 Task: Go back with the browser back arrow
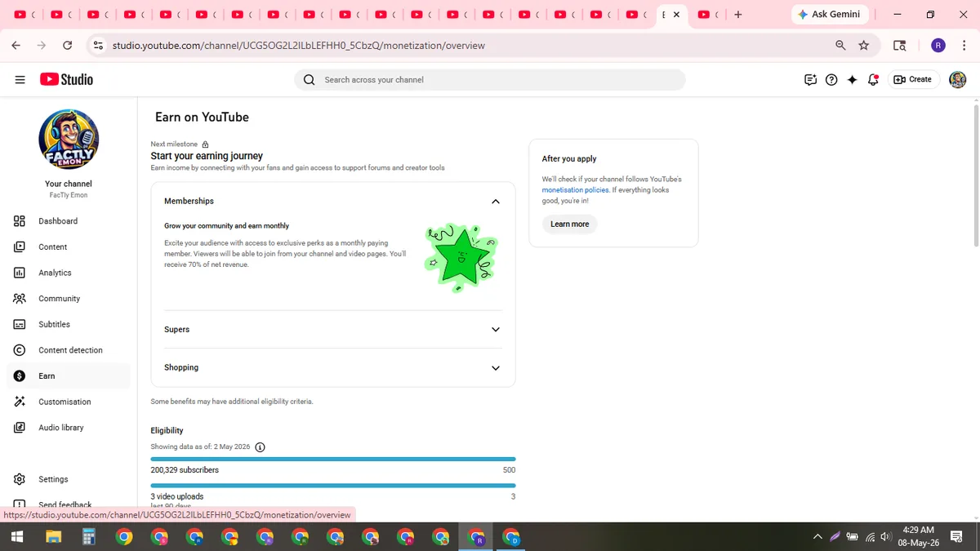point(16,46)
